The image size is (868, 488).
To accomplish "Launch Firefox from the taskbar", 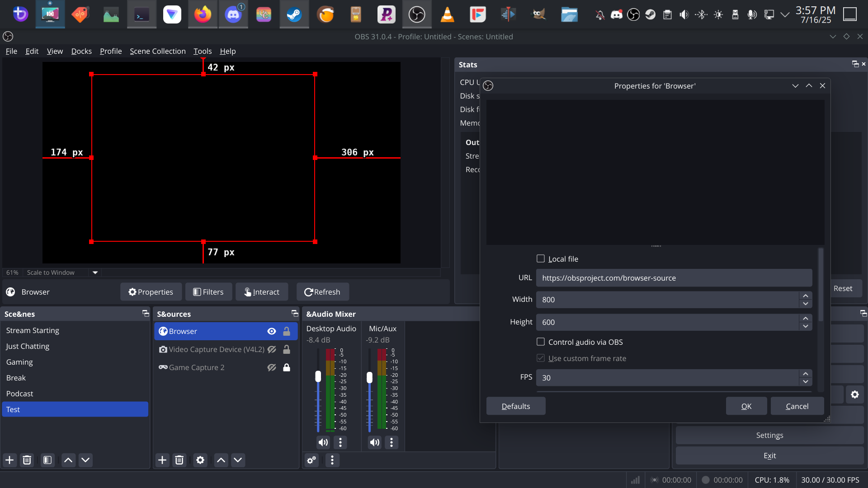I will [x=203, y=14].
